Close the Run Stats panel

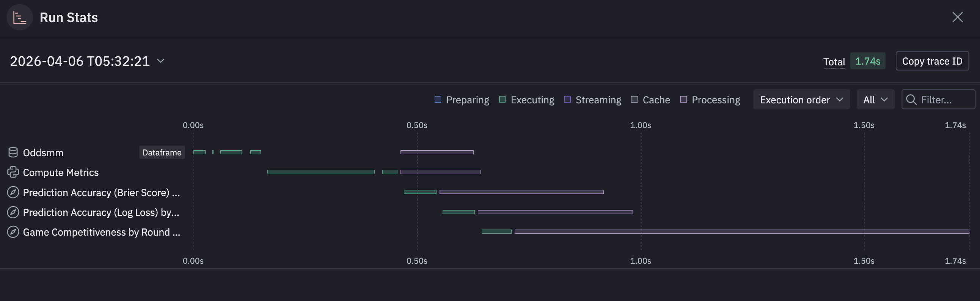pos(957,17)
